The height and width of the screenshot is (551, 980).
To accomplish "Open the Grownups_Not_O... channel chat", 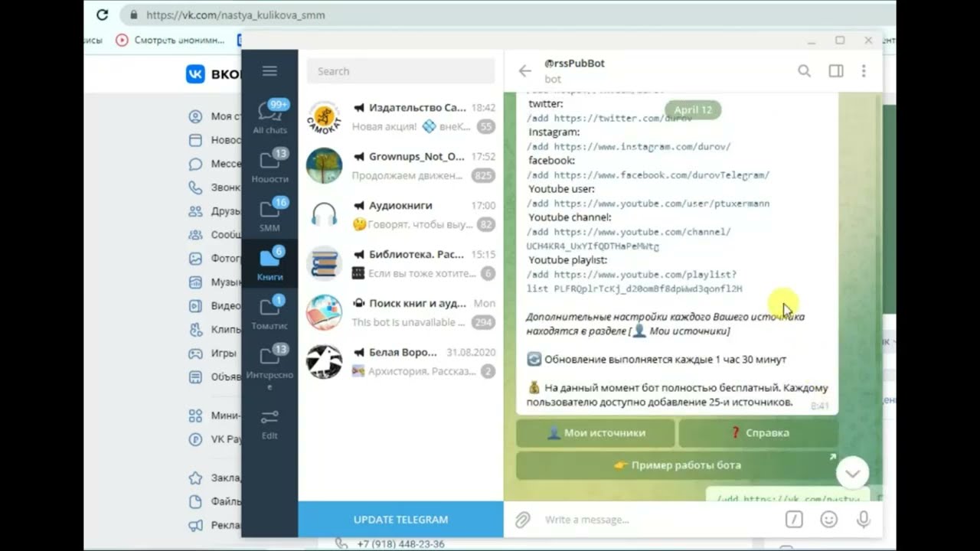I will pyautogui.click(x=400, y=165).
